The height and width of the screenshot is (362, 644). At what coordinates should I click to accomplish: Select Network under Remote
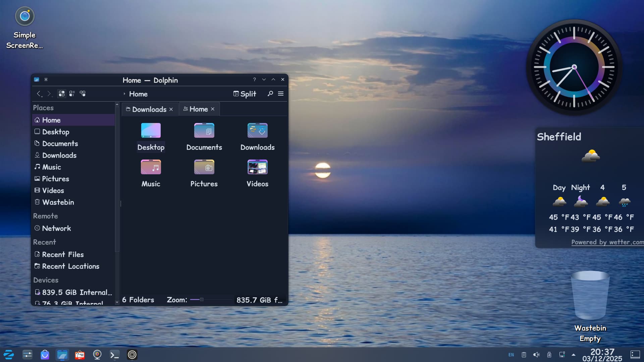pos(56,228)
